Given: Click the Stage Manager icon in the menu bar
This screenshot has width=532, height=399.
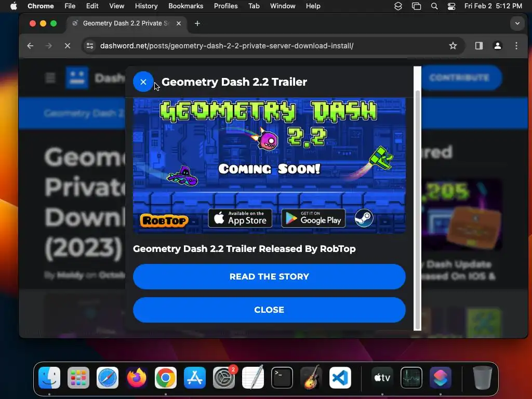Looking at the screenshot, I should point(416,6).
